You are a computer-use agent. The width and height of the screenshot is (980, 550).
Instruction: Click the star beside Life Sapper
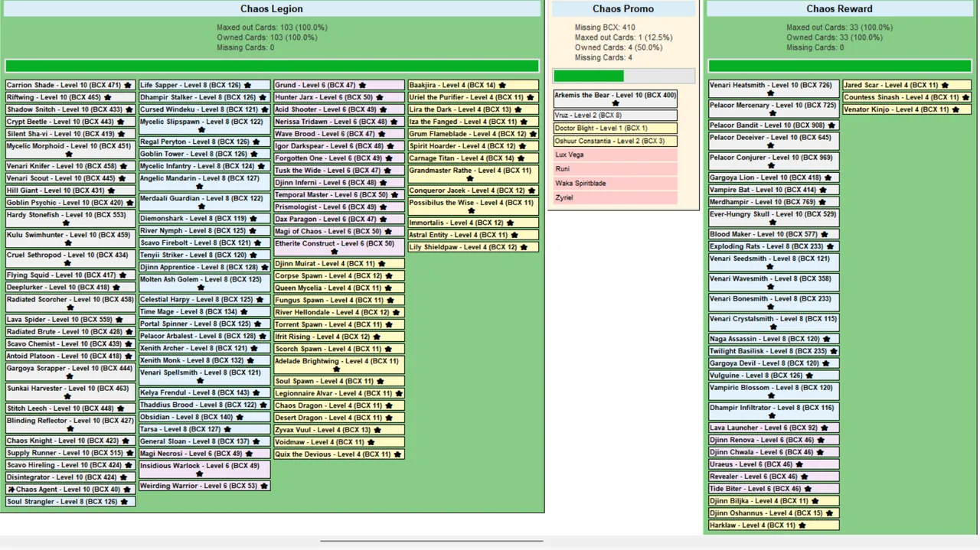coord(248,86)
